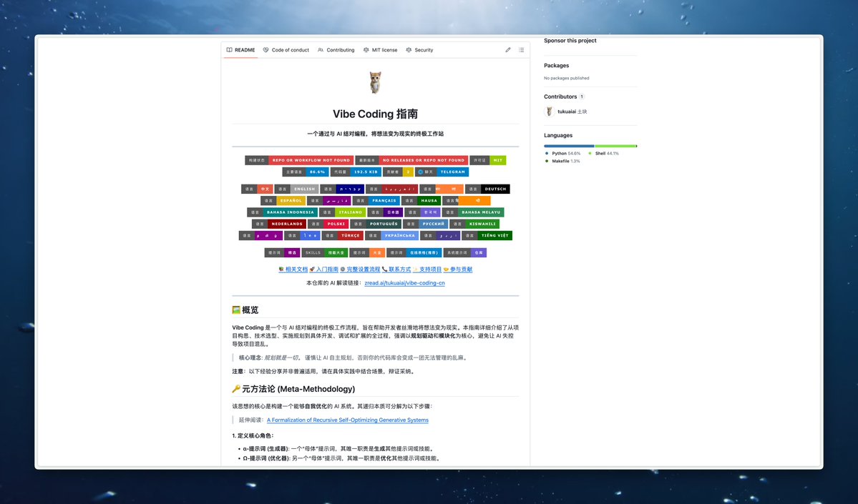Open the 联系方式 link

[396, 270]
